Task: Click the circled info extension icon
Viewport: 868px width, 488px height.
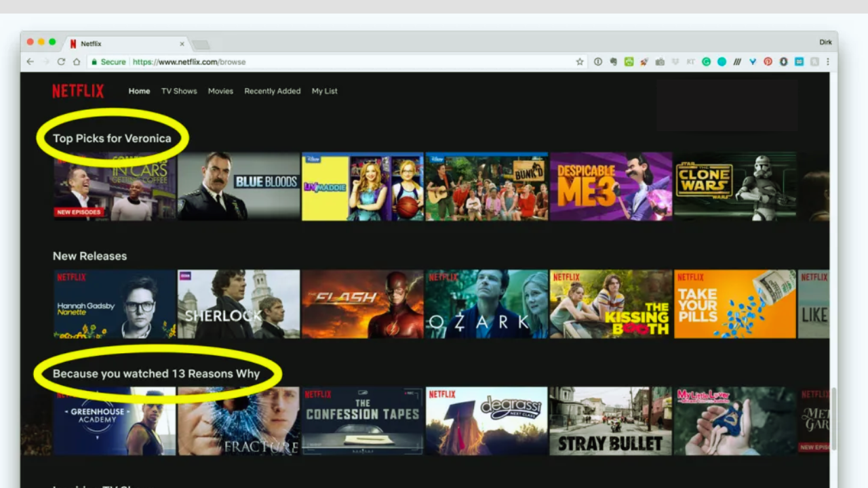Action: tap(598, 62)
